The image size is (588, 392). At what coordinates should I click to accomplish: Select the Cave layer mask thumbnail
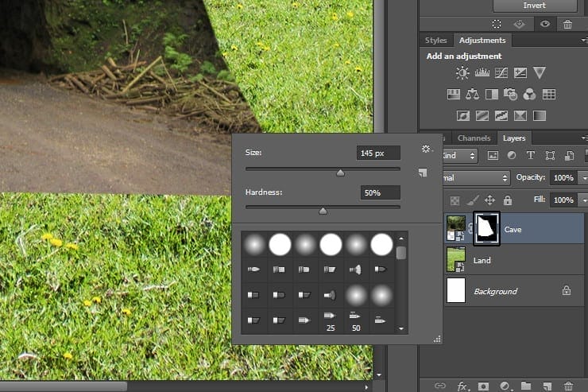(486, 228)
